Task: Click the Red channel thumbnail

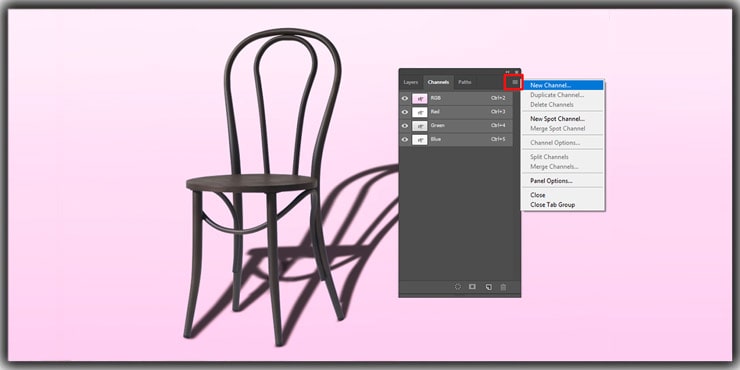Action: pyautogui.click(x=420, y=112)
